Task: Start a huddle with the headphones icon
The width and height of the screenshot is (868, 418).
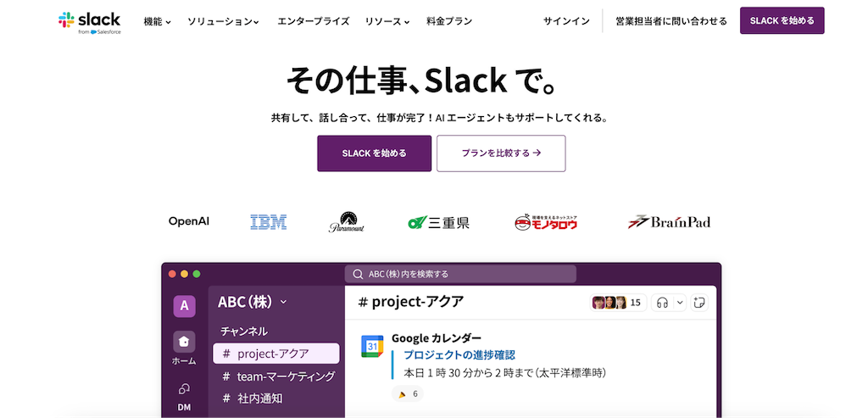Action: [663, 303]
